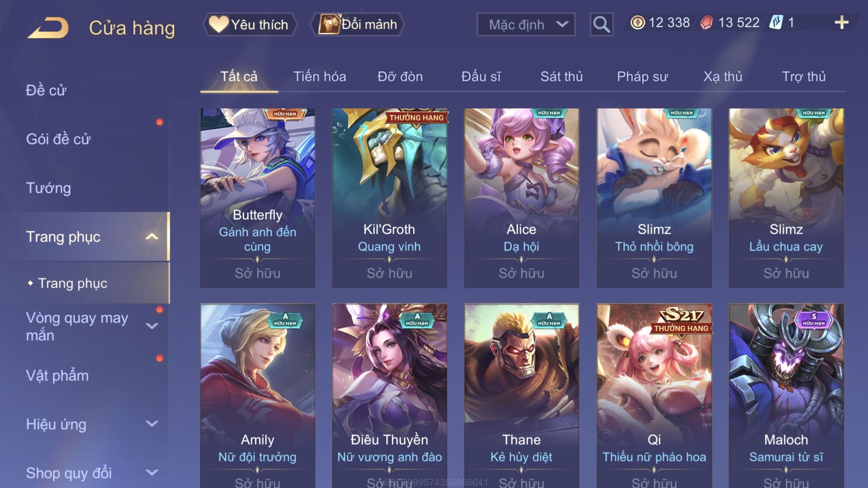Select the Kil'Groth Quang vinh skin card
The width and height of the screenshot is (868, 488).
tap(390, 198)
